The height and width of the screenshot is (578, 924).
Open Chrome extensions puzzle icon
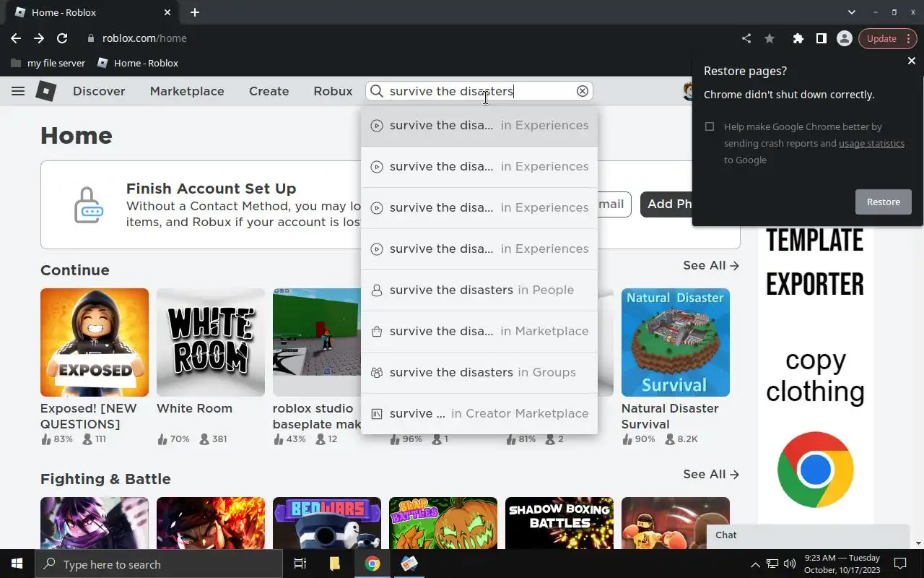(798, 38)
